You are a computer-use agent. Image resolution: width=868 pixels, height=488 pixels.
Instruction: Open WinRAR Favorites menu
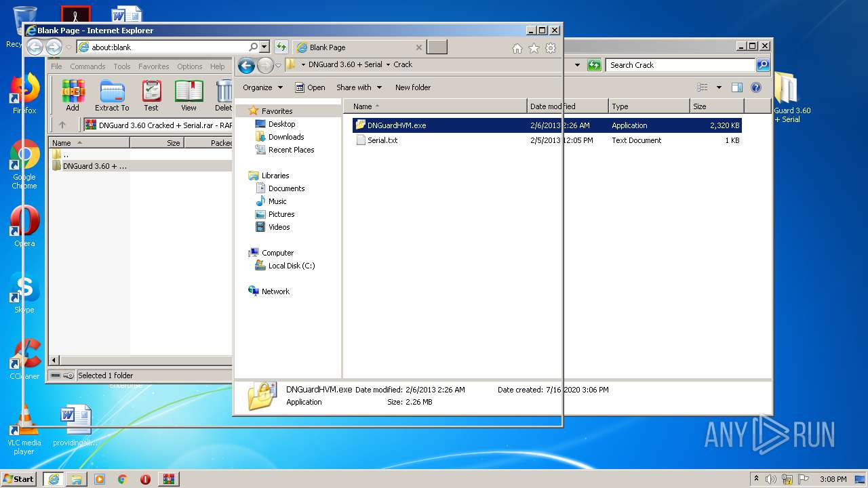pyautogui.click(x=154, y=66)
